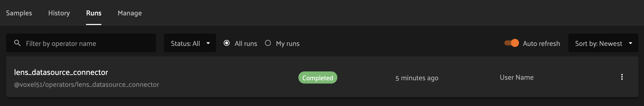
Task: Open the three-dot run options menu
Action: coord(622,77)
